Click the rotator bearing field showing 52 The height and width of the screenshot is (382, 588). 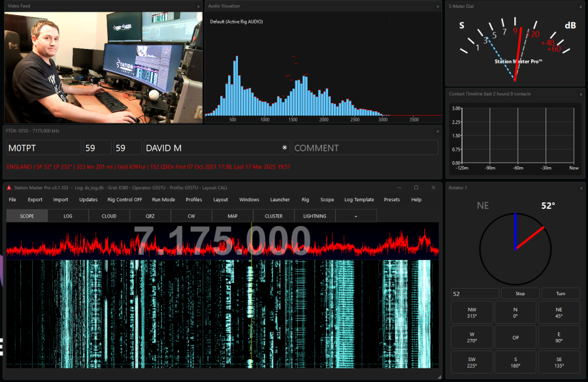[x=475, y=294]
